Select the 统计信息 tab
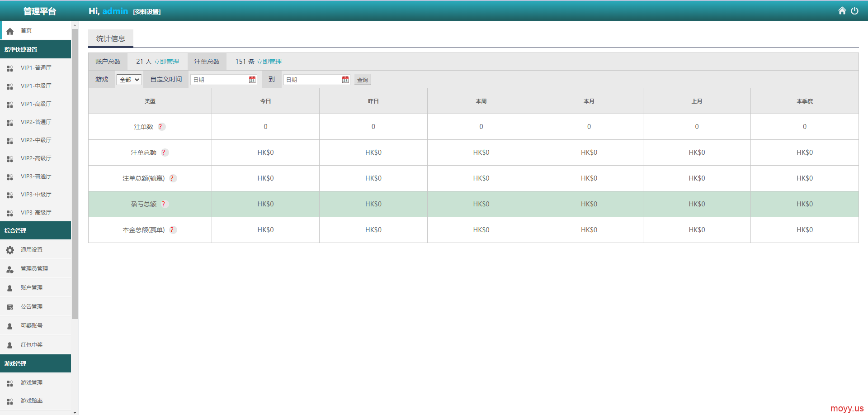868x415 pixels. 111,38
